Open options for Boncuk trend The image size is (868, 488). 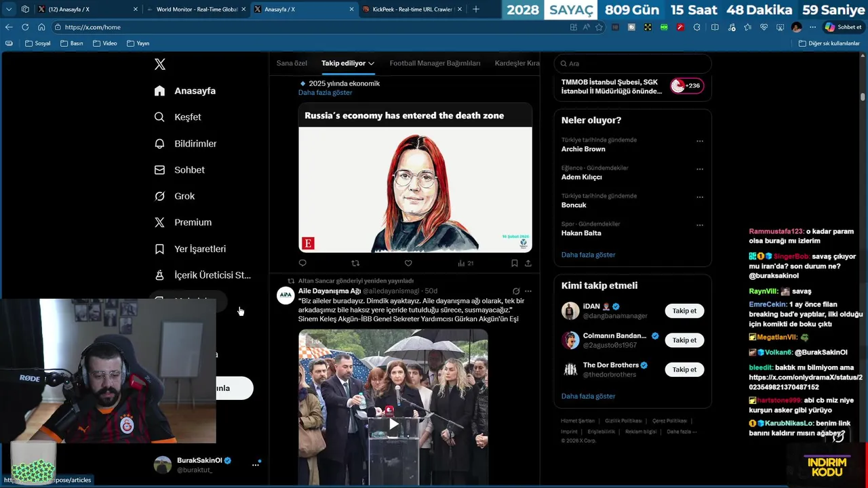coord(700,197)
